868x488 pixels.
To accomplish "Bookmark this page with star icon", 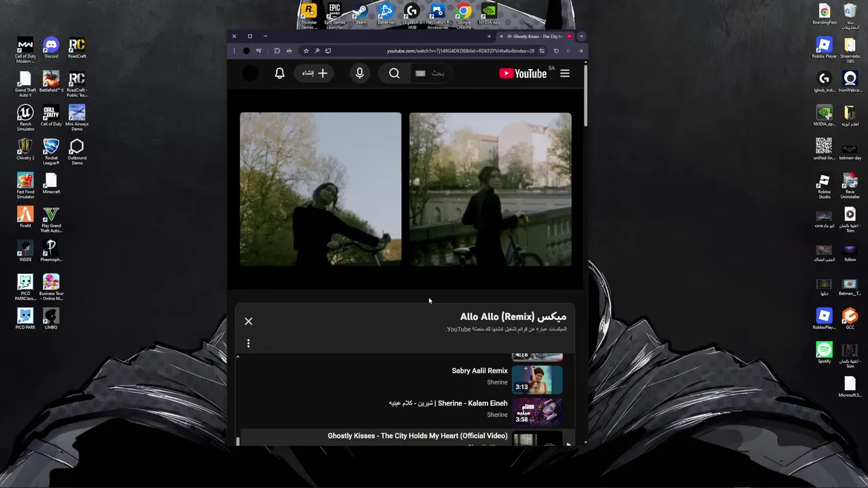I will [306, 51].
